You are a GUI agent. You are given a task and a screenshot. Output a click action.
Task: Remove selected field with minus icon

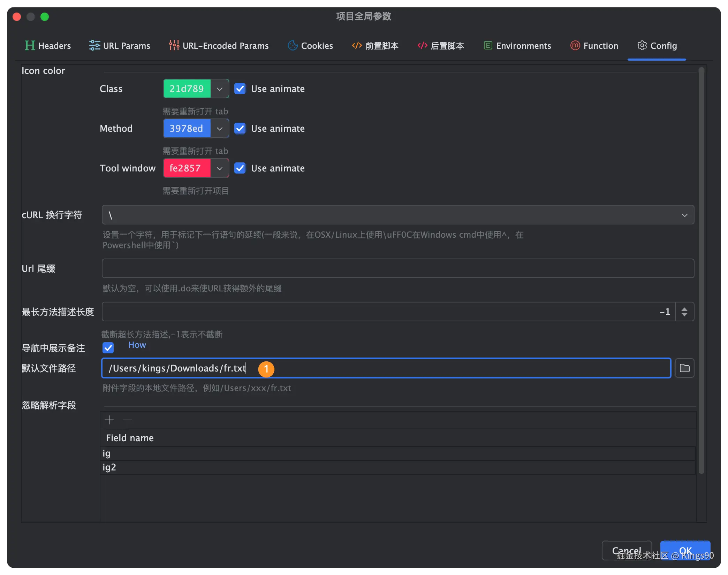(127, 420)
